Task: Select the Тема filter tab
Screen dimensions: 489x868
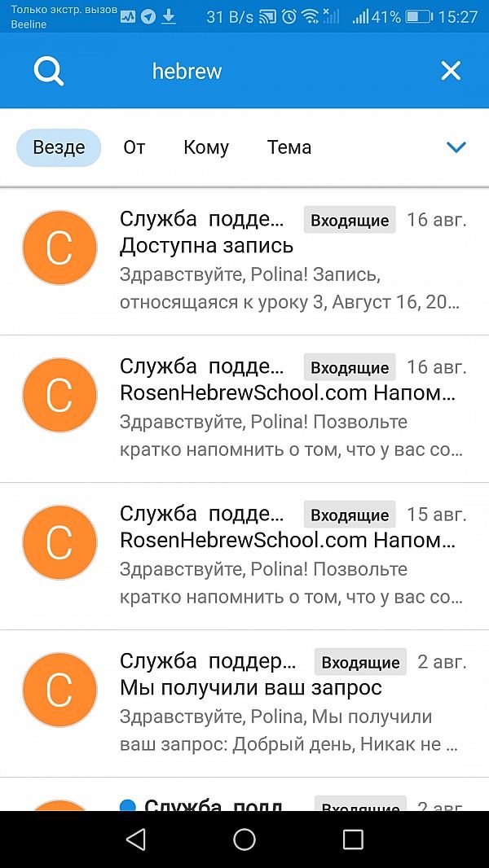Action: (x=289, y=147)
